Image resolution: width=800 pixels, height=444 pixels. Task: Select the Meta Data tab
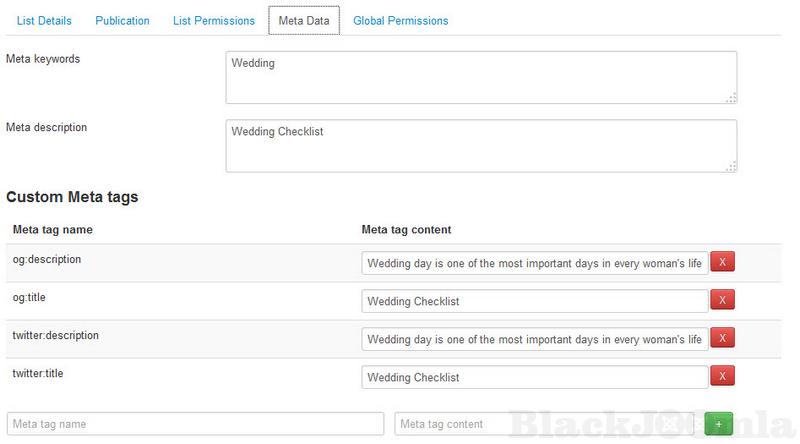click(x=304, y=20)
